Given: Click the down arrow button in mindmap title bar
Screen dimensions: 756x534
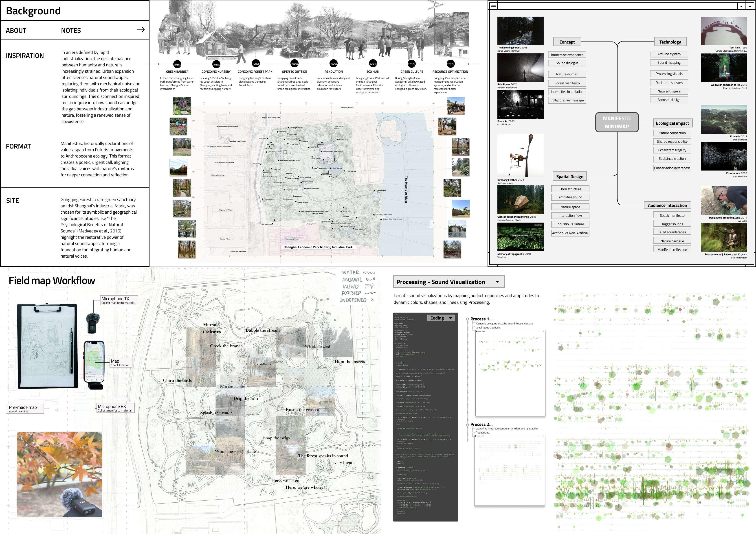Looking at the screenshot, I should tap(741, 6).
